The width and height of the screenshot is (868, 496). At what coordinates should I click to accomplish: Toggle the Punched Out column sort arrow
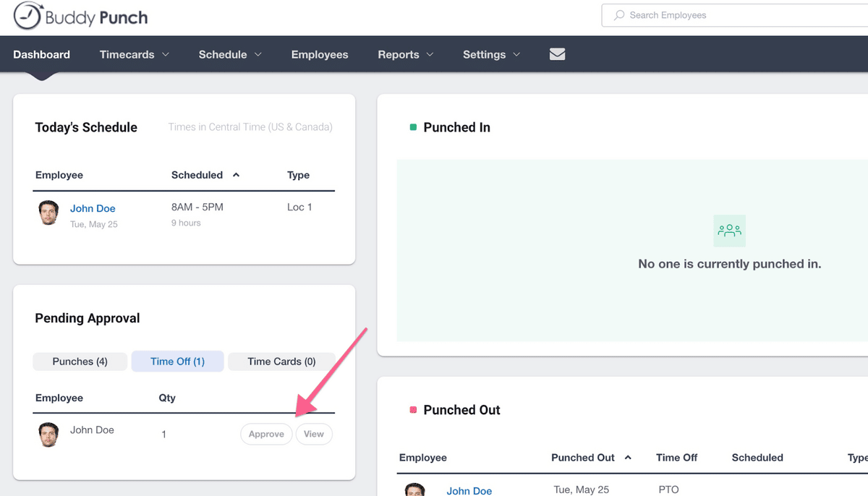point(628,458)
